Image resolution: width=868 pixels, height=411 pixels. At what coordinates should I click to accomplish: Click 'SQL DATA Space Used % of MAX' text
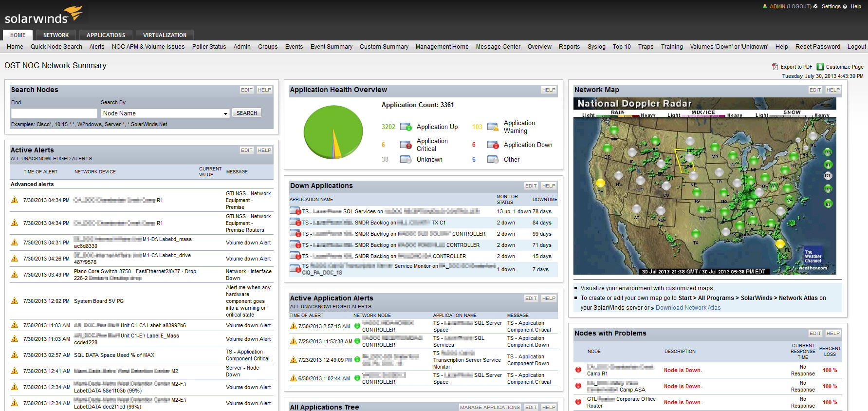tap(114, 355)
